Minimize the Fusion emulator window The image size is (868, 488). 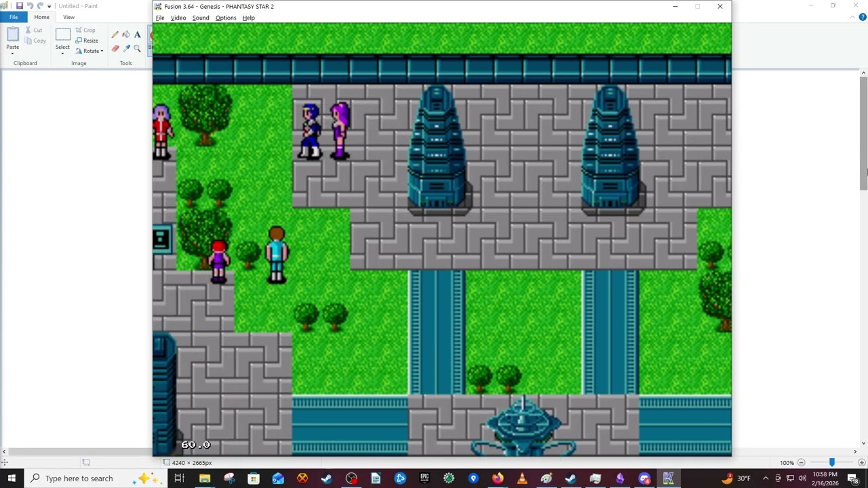click(x=675, y=6)
